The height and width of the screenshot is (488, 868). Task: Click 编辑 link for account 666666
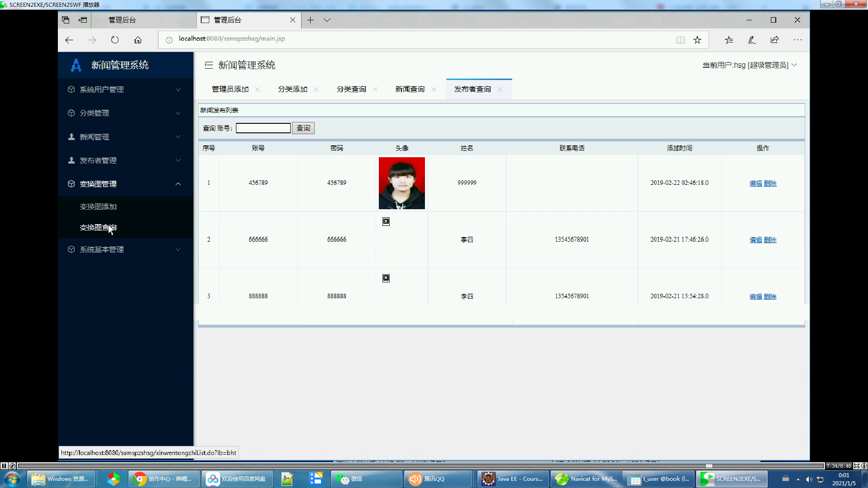(756, 240)
